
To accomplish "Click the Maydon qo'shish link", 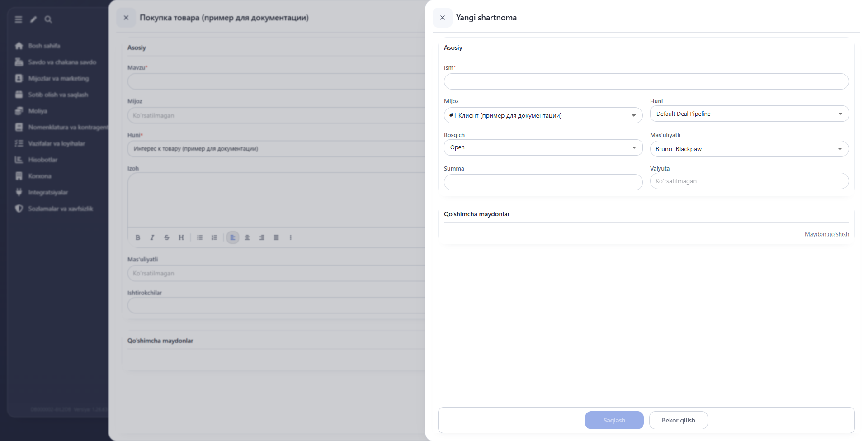I will [826, 234].
